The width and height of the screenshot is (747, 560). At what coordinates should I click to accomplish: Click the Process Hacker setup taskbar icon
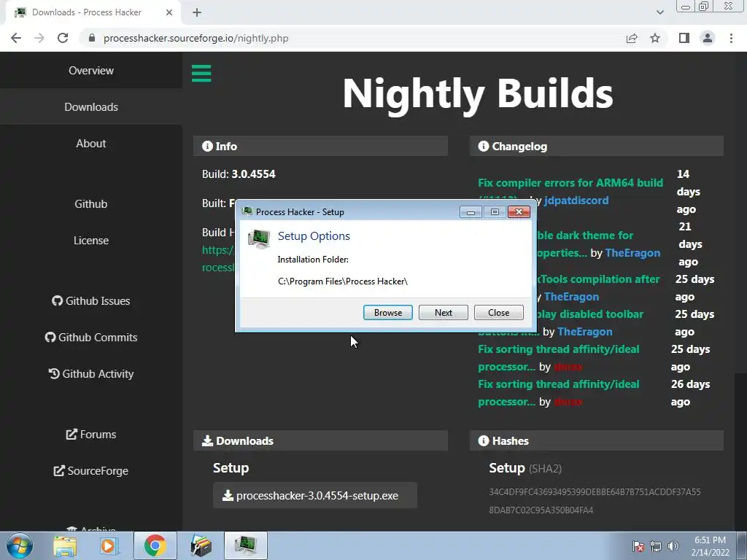[x=245, y=545]
